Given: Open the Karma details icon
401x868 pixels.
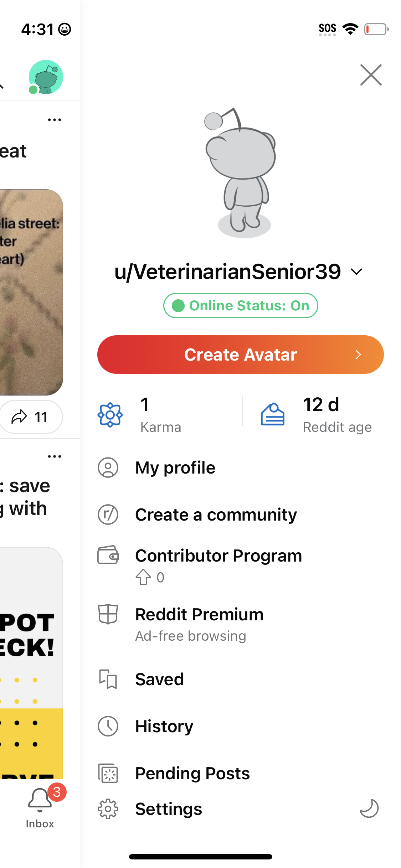Looking at the screenshot, I should tap(109, 414).
